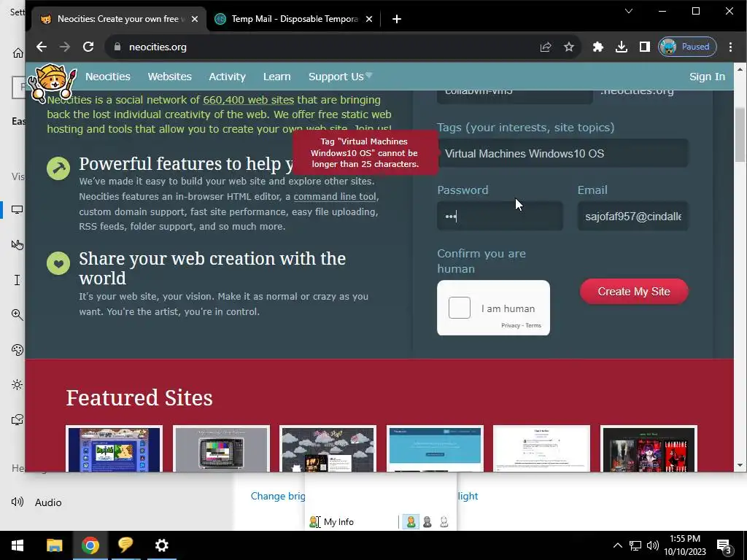
Task: Close the Neocities browser tab
Action: coord(194,19)
